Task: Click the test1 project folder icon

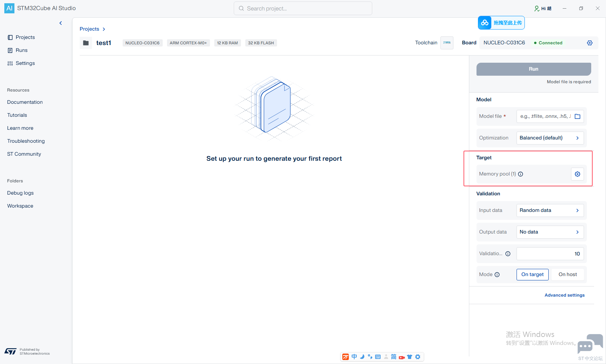Action: (86, 43)
